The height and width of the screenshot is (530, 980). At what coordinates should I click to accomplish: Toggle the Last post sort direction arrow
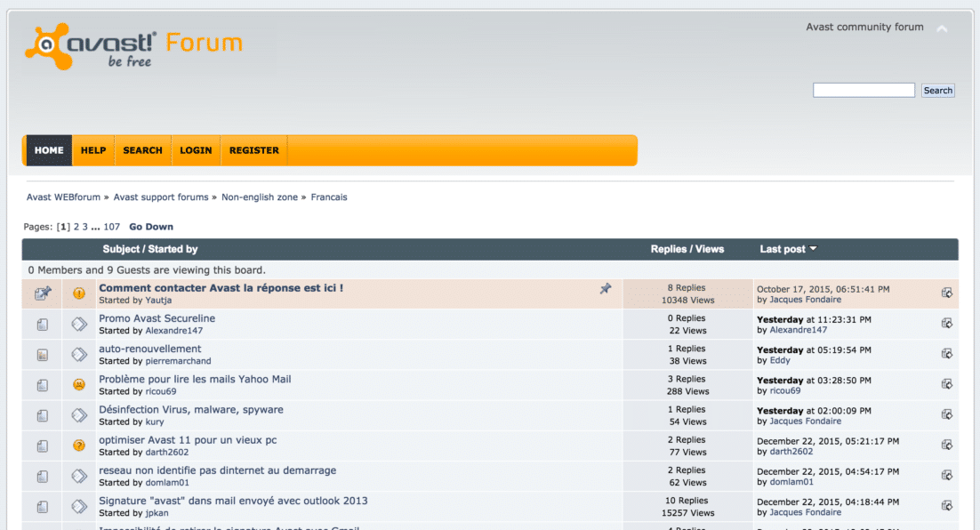(813, 249)
